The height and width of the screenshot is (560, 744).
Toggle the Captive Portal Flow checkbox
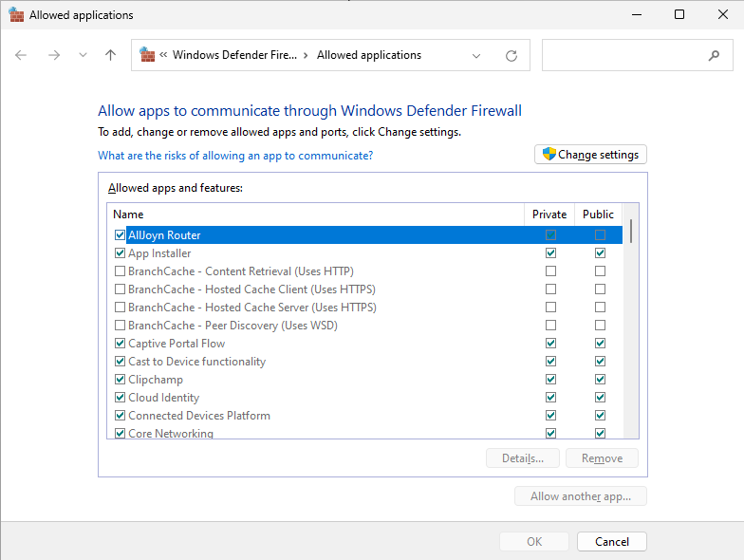pos(120,344)
